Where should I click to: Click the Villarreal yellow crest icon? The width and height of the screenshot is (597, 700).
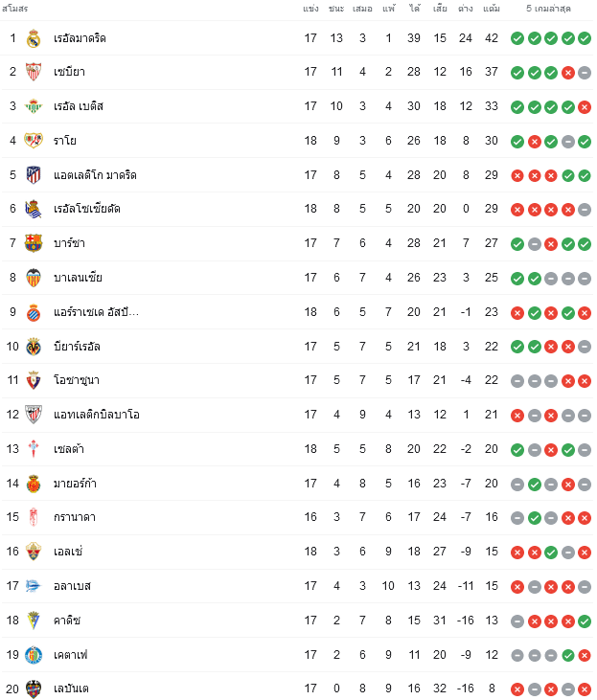[34, 347]
